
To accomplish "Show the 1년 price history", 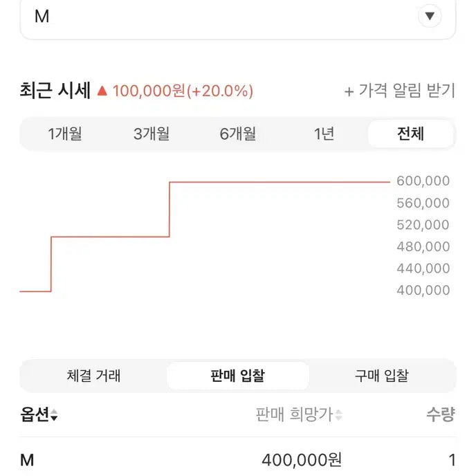I will [x=324, y=134].
